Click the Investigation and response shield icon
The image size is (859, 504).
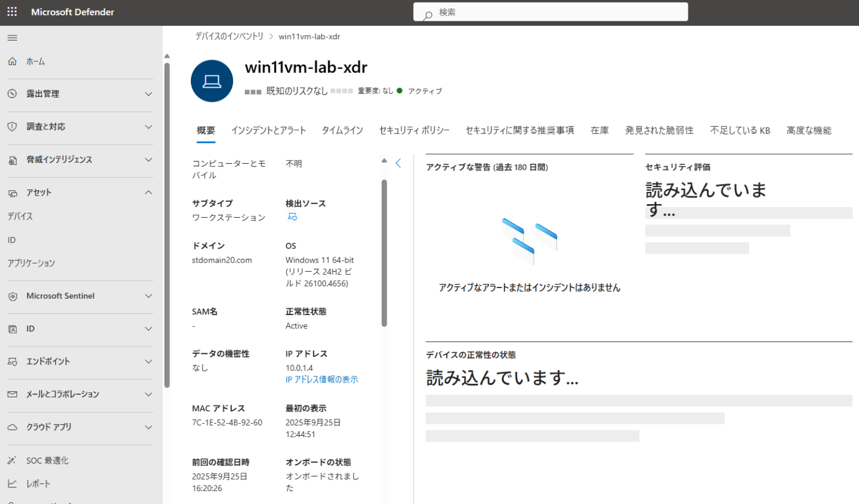click(x=12, y=126)
